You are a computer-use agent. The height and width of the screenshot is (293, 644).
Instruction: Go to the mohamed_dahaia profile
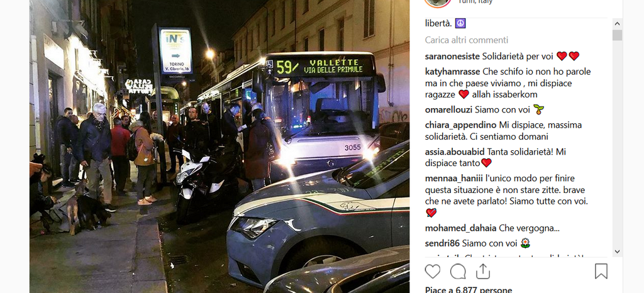(x=461, y=228)
